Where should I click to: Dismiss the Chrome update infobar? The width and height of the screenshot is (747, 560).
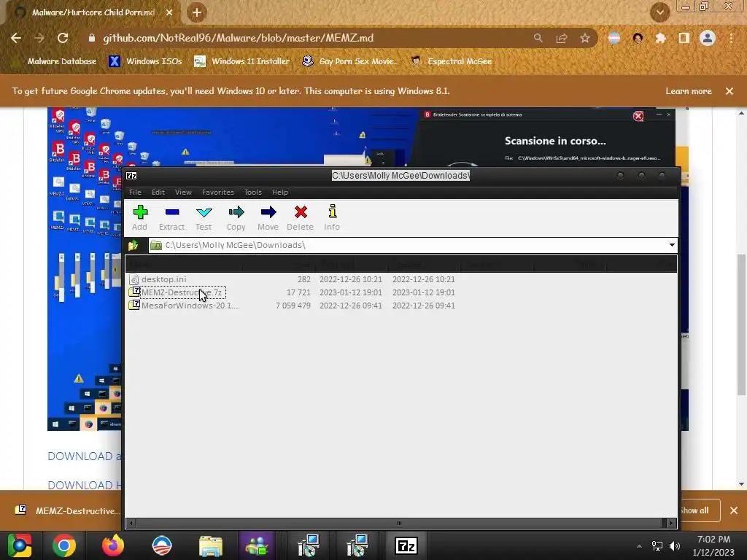point(729,91)
